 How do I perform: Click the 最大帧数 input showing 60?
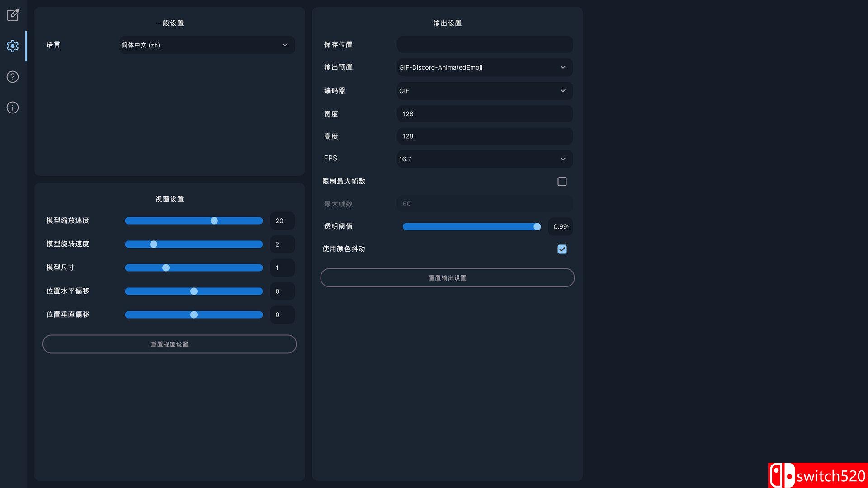[484, 204]
